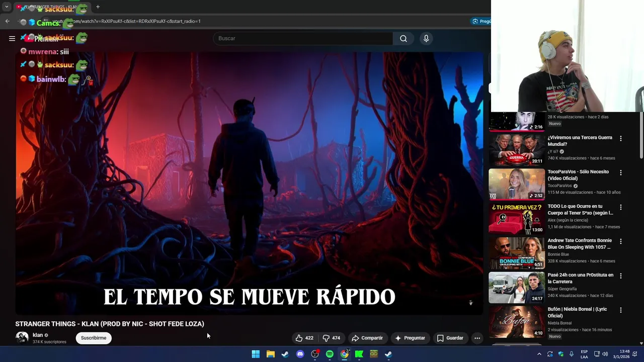The width and height of the screenshot is (644, 362).
Task: Open options for Andrew Tate Confronts video
Action: (620, 241)
